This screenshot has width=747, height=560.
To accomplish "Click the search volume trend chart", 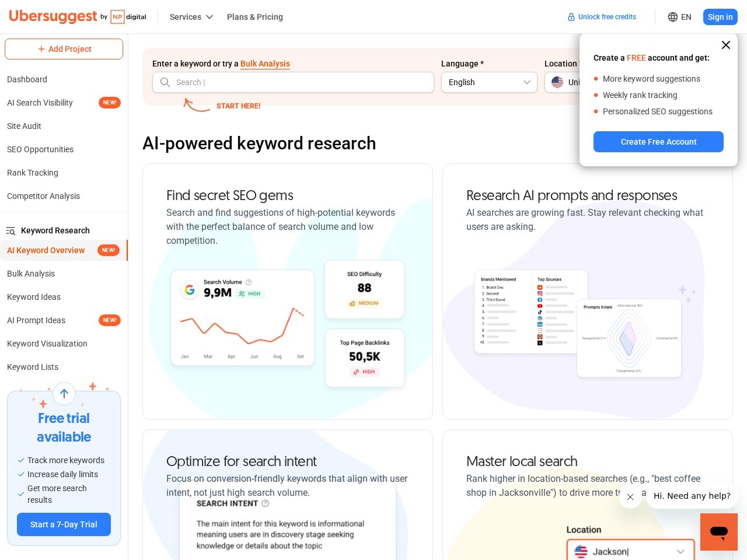I will (x=242, y=325).
